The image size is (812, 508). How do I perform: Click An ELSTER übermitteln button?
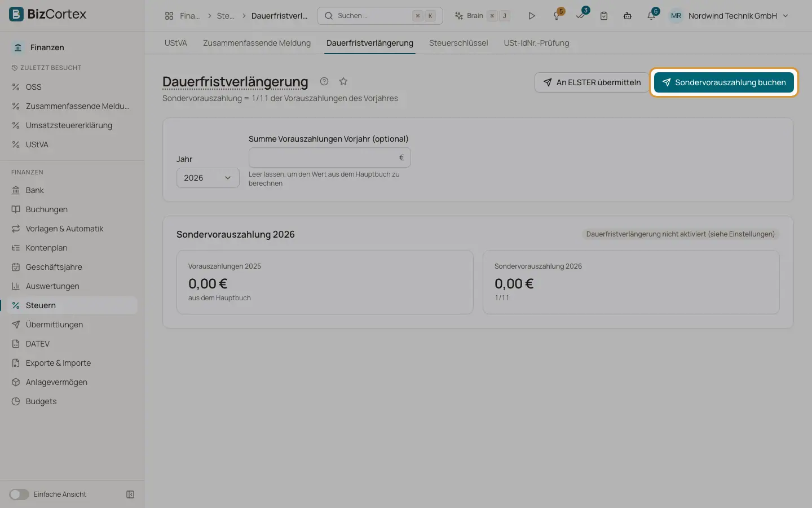coord(592,82)
